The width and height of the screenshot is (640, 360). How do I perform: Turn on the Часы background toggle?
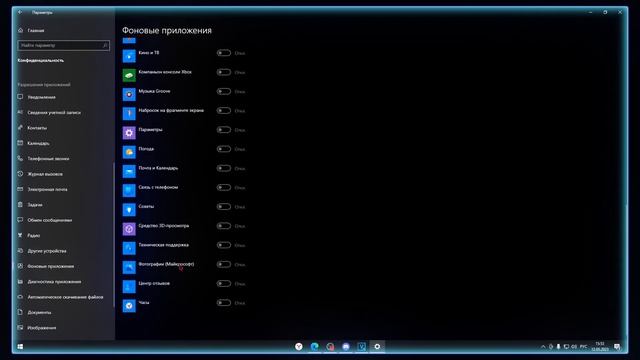click(224, 303)
